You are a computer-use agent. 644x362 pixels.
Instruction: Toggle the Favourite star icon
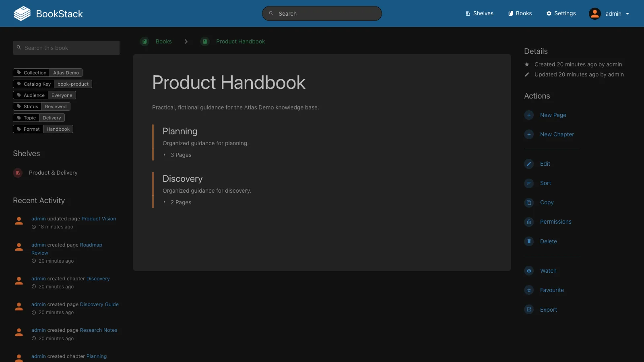click(529, 290)
